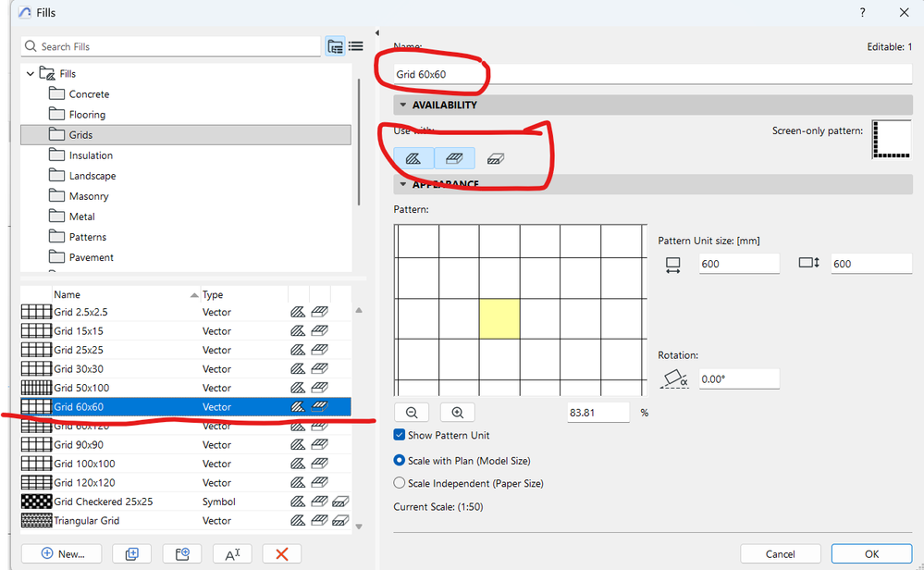Click the zoom percentage field 83.81
Screen dimensions: 924x570
[x=598, y=413]
